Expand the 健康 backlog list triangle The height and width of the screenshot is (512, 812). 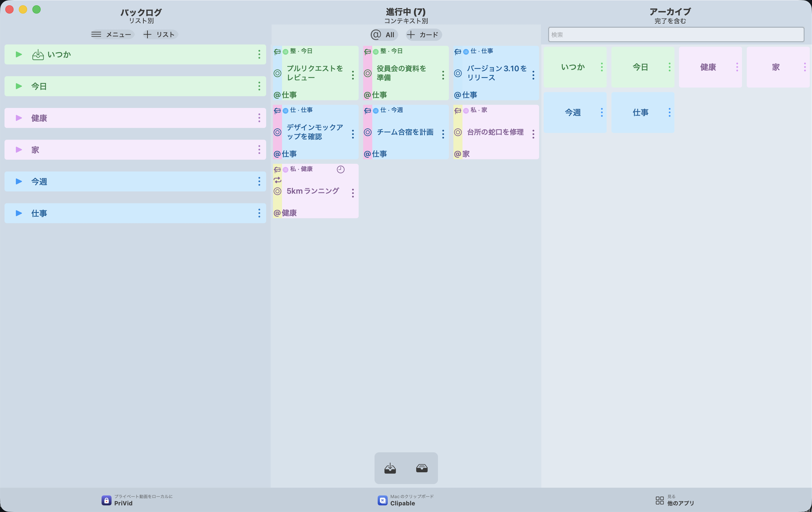click(x=19, y=118)
